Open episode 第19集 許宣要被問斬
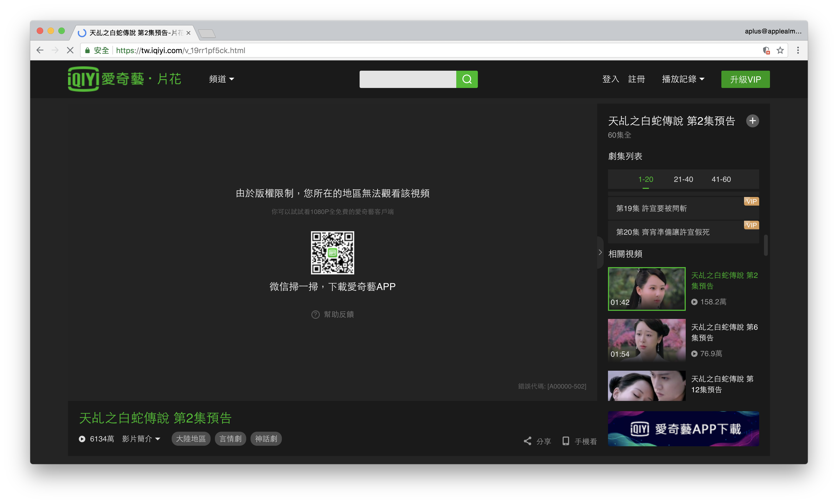The image size is (838, 504). pos(683,208)
